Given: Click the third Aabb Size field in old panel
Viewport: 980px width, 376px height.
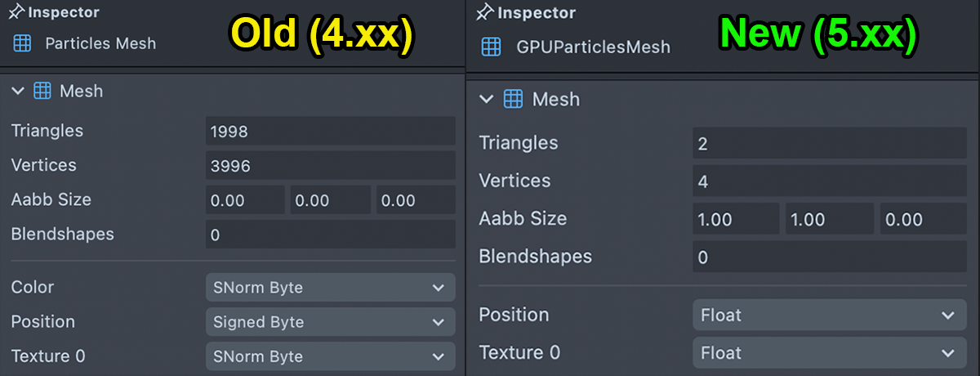Looking at the screenshot, I should tap(416, 200).
